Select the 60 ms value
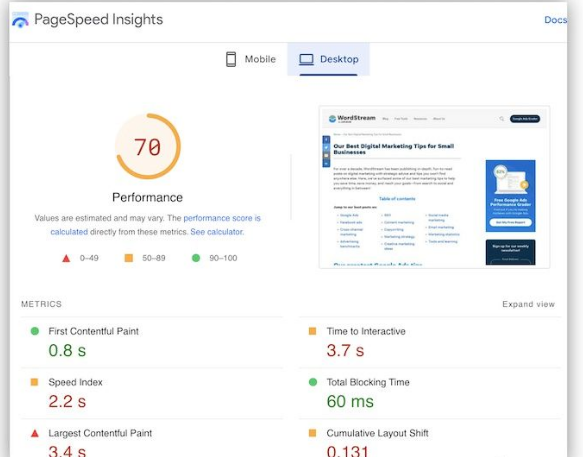The width and height of the screenshot is (583, 457). point(350,401)
